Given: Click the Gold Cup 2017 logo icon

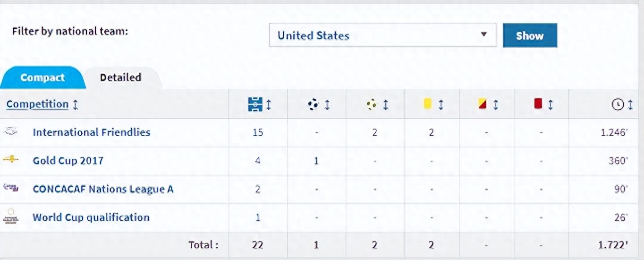Looking at the screenshot, I should pyautogui.click(x=10, y=160).
